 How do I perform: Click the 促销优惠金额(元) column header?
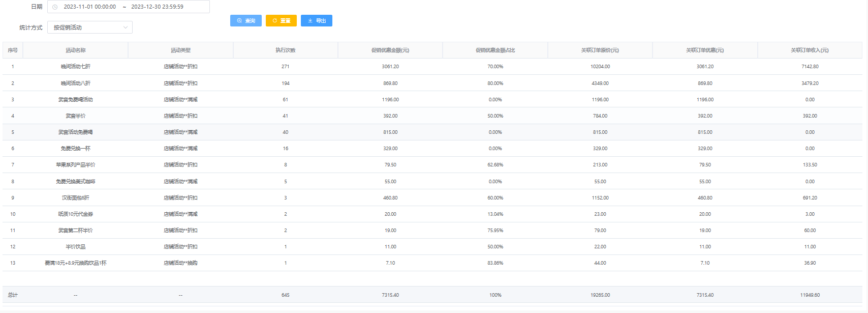390,50
